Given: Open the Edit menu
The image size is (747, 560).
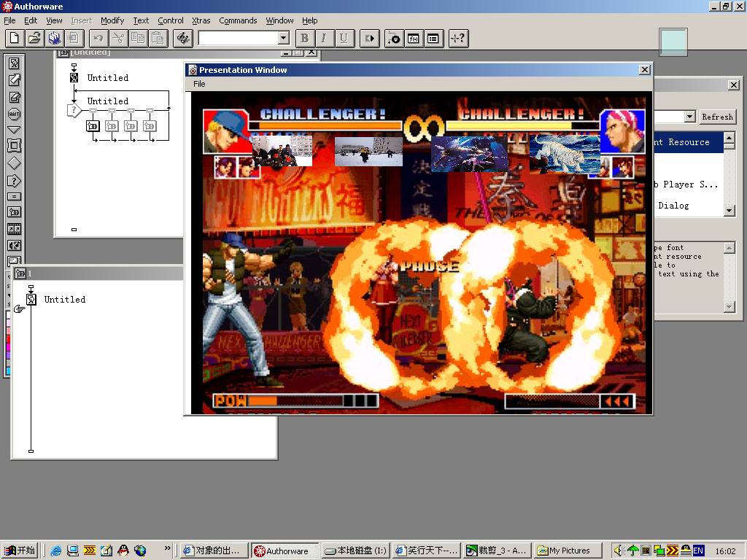Looking at the screenshot, I should [31, 20].
